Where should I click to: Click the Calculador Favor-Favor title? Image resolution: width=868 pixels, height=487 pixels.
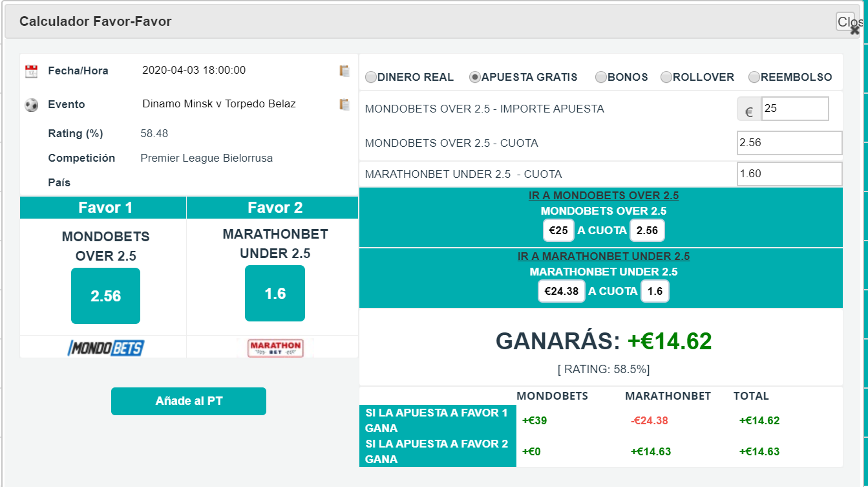point(95,21)
